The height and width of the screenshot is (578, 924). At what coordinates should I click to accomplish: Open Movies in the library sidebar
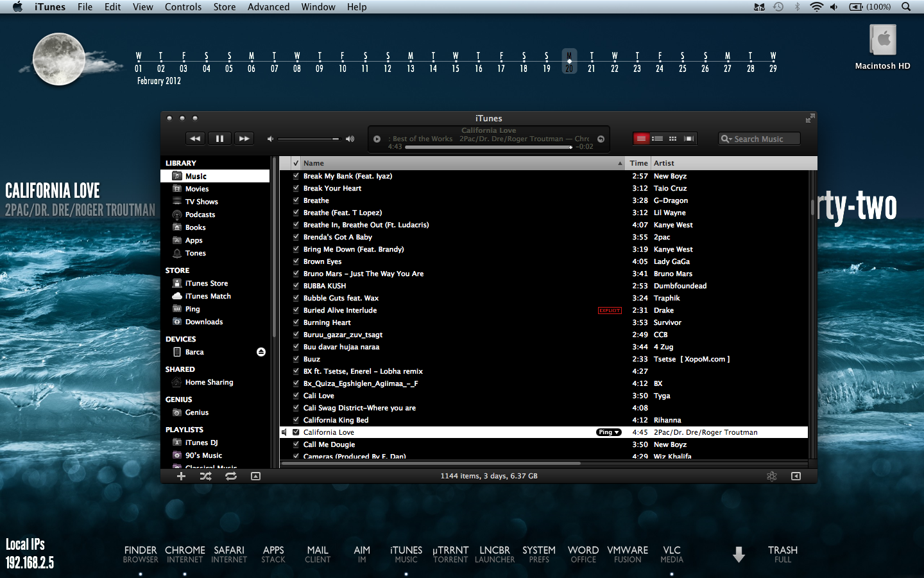[x=215, y=189]
